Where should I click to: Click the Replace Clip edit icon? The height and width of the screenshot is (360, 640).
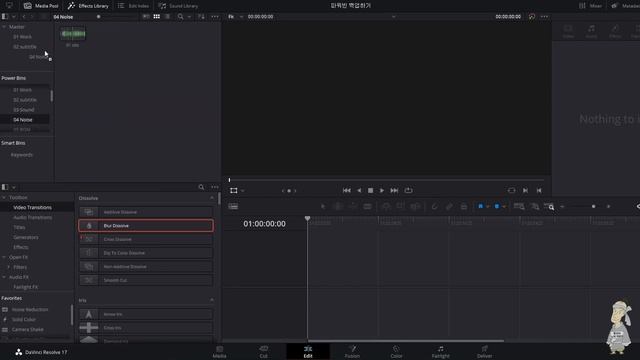(x=415, y=207)
